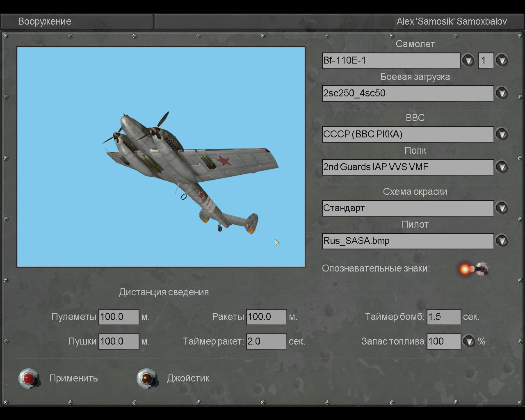Expand the Боевая загрузка loadout dropdown
Screen dimensions: 525x420
coord(502,94)
